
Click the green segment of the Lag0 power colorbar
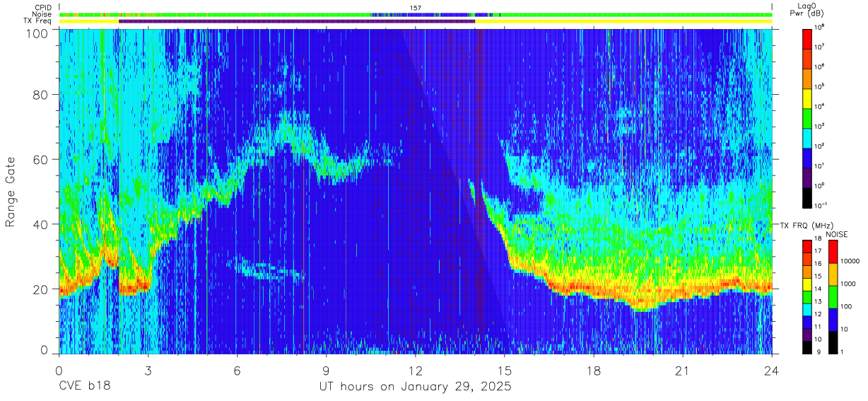coord(807,117)
